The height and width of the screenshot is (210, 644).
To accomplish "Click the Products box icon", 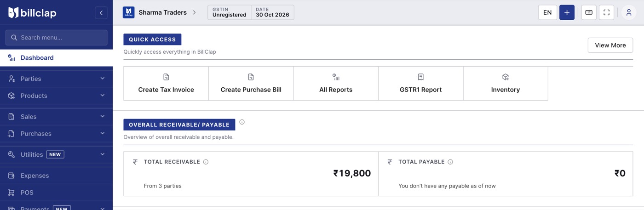I will coord(11,96).
